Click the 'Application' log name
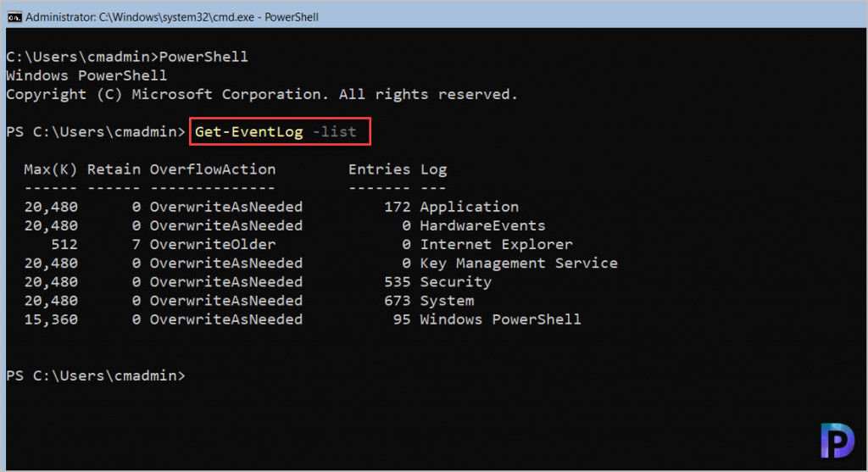 470,208
